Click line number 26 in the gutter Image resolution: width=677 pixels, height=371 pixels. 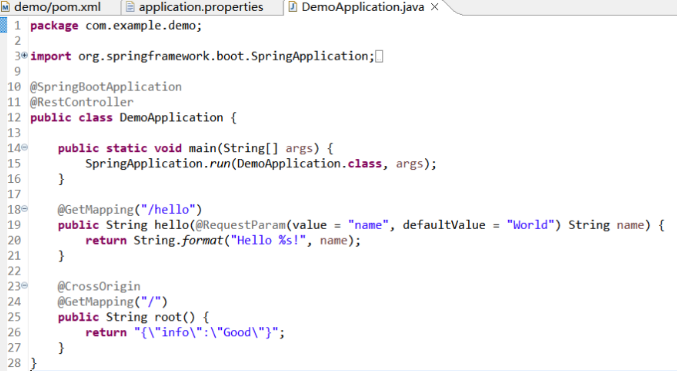click(x=14, y=332)
